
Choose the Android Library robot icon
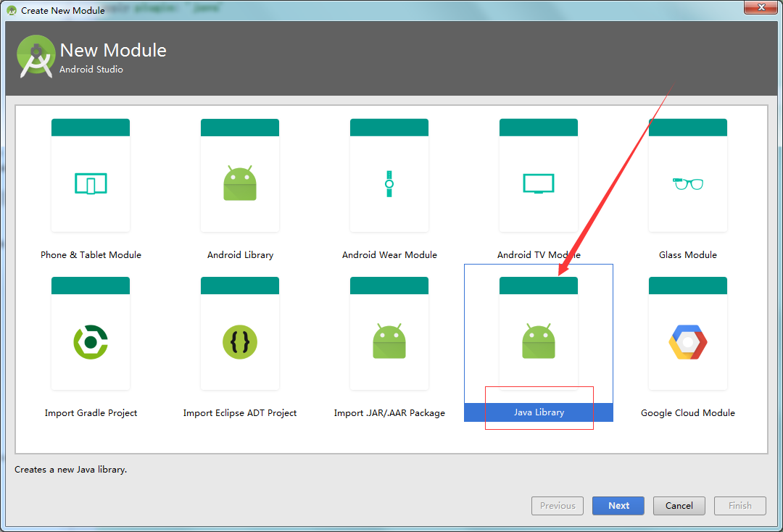tap(240, 183)
